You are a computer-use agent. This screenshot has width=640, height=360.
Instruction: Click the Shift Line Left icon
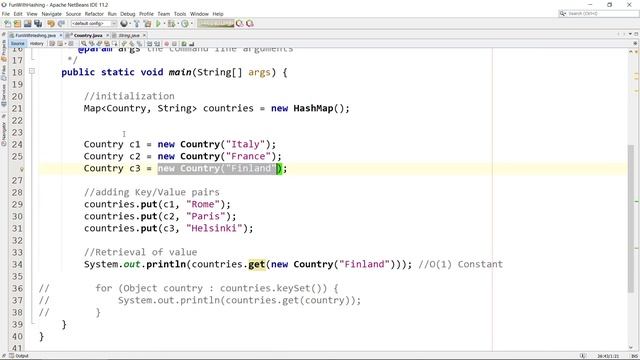click(149, 43)
